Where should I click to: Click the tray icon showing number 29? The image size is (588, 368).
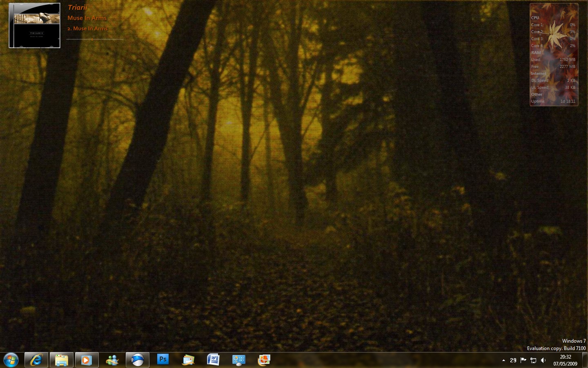pyautogui.click(x=513, y=360)
